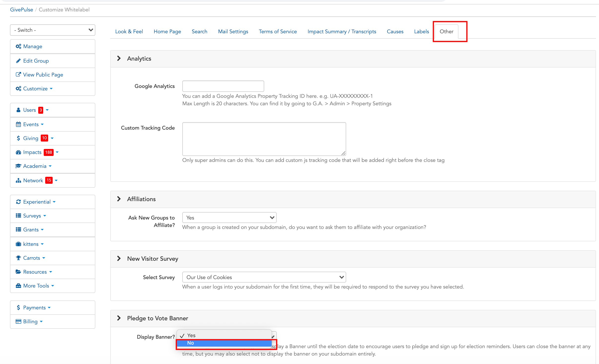Expand the Customize caret arrow
The width and height of the screenshot is (599, 364).
51,89
